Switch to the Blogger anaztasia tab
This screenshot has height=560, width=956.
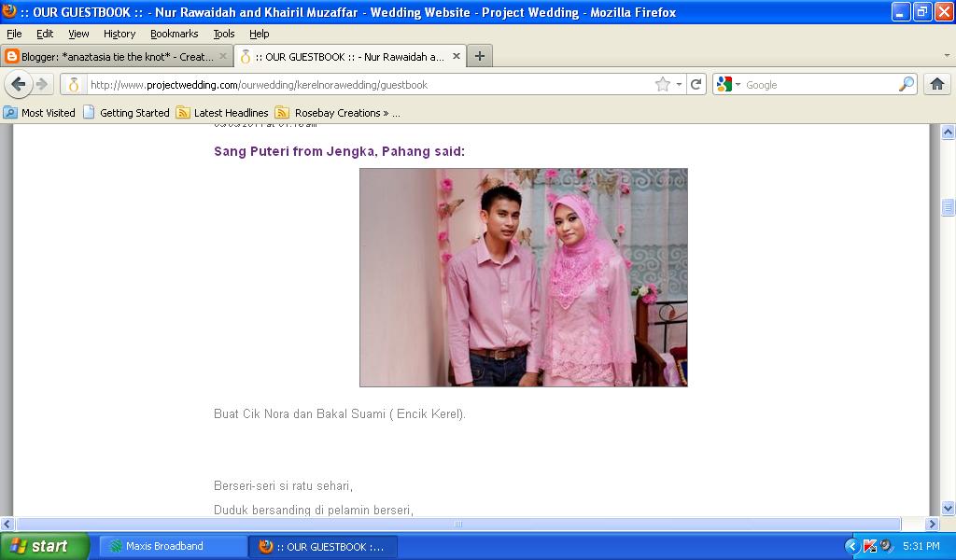(x=112, y=55)
